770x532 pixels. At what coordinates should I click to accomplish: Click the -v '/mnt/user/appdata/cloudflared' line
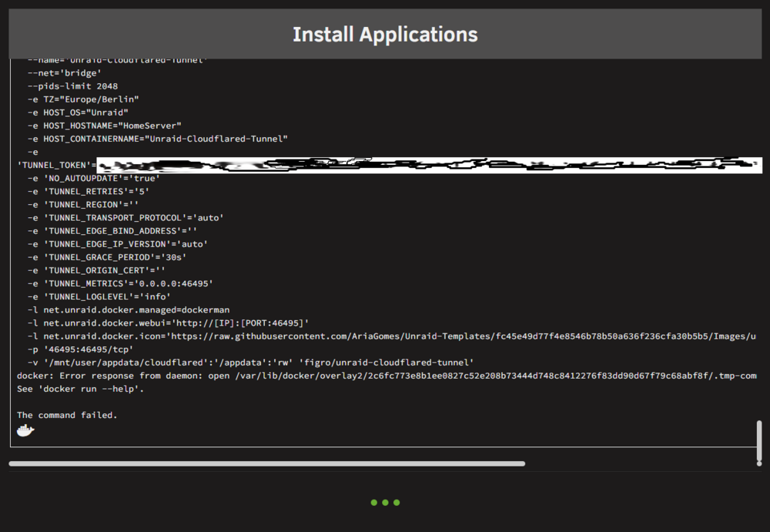pos(250,363)
